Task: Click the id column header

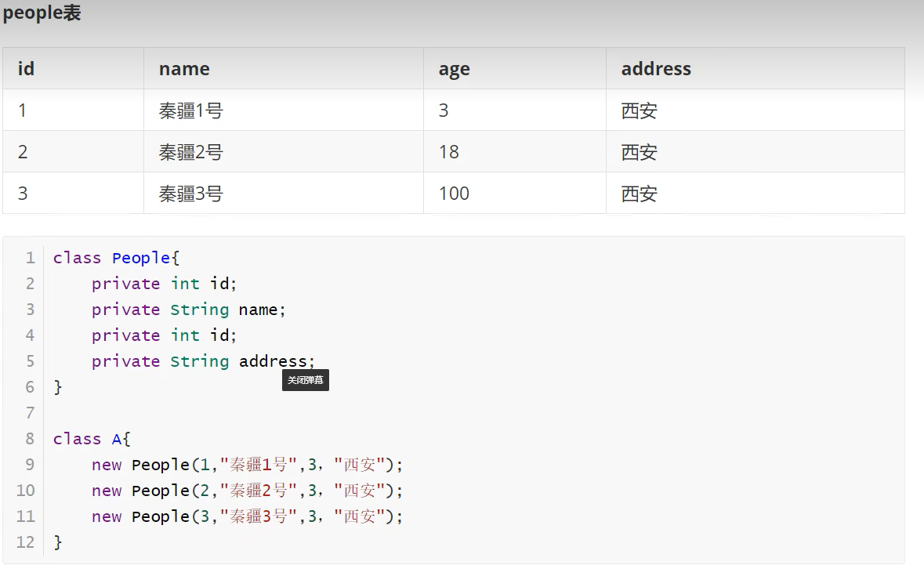Action: pyautogui.click(x=27, y=69)
